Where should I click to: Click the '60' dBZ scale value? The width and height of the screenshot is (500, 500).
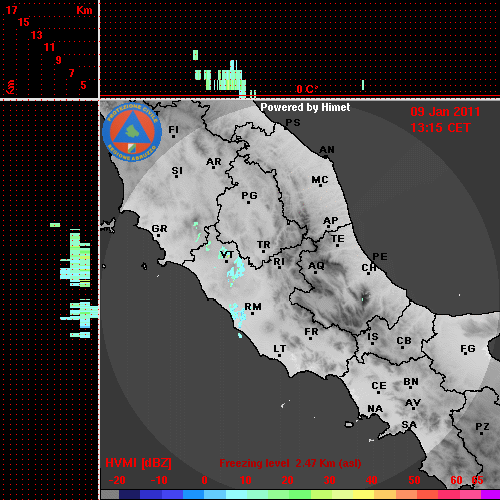456,480
